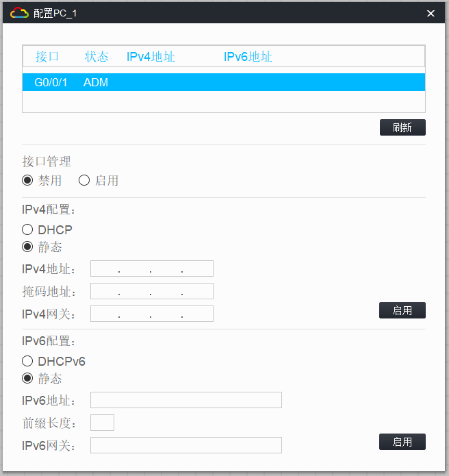Viewport: 449px width, 476px height.
Task: Click the IPv6地址 input field
Action: [x=185, y=400]
